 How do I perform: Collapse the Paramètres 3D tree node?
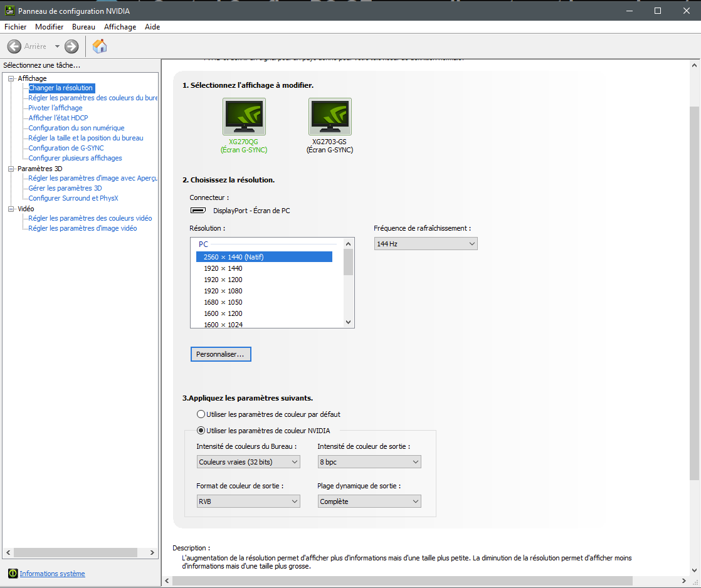pyautogui.click(x=11, y=169)
